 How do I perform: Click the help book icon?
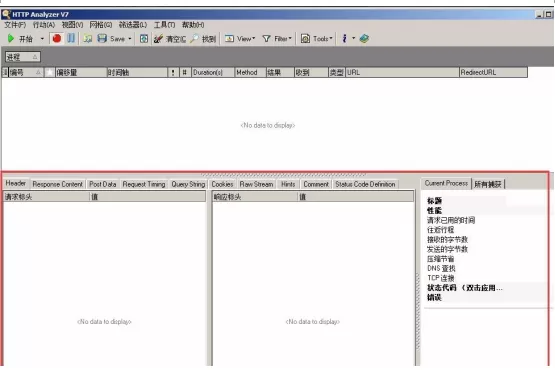[x=364, y=38]
